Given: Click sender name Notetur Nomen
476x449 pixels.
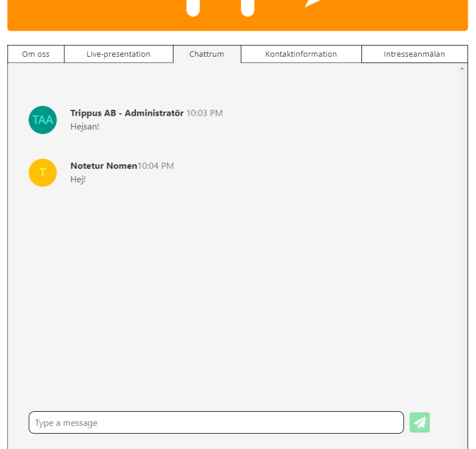Looking at the screenshot, I should coord(104,166).
